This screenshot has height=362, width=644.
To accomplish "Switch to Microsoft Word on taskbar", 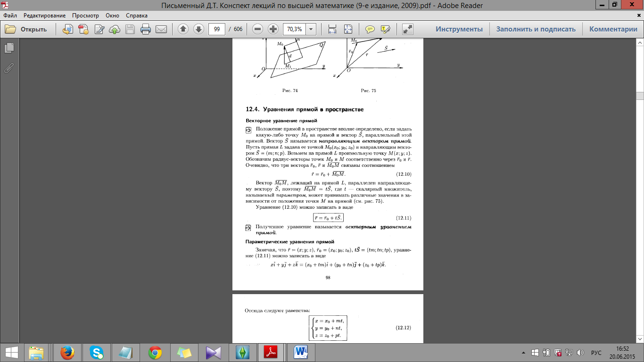I will [301, 353].
